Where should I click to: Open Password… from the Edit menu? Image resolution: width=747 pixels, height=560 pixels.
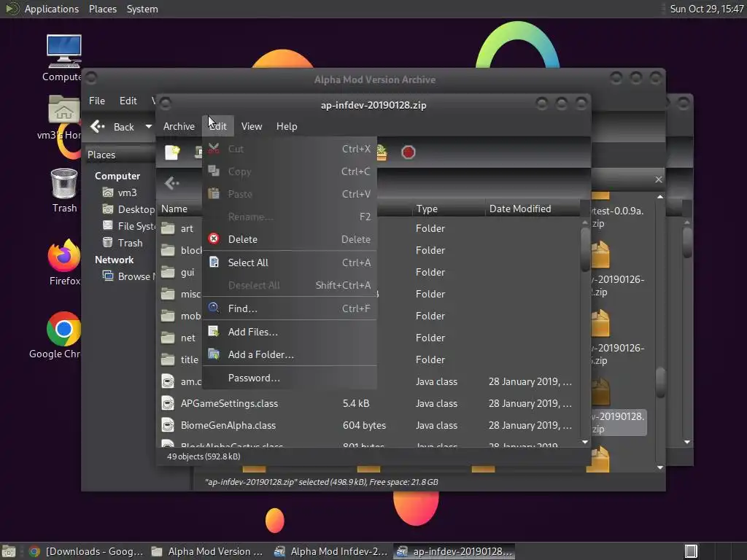coord(289,378)
